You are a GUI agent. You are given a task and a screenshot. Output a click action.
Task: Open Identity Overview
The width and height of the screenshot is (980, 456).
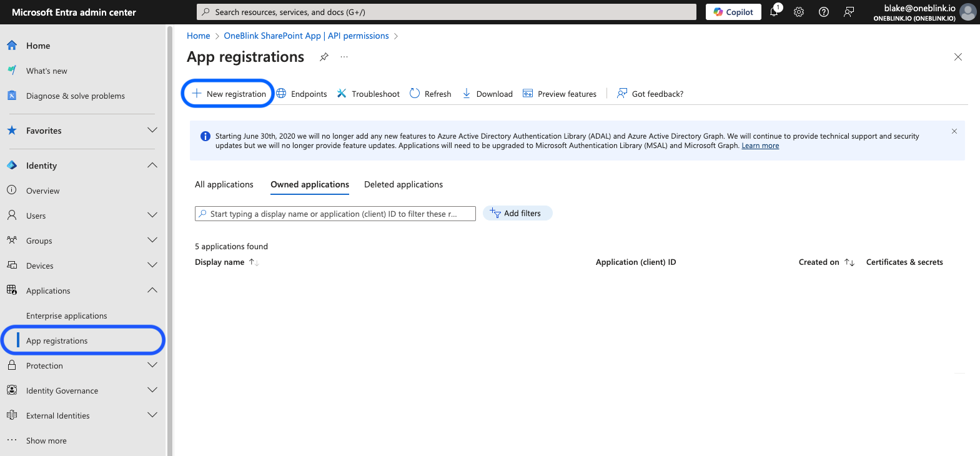(x=43, y=191)
